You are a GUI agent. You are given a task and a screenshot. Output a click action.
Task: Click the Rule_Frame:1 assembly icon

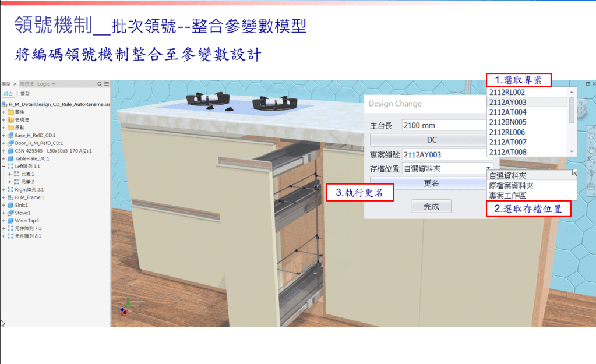pos(10,197)
